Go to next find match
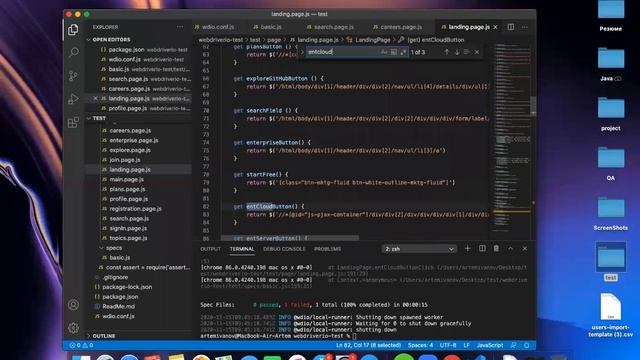The image size is (640, 360). pyautogui.click(x=457, y=52)
